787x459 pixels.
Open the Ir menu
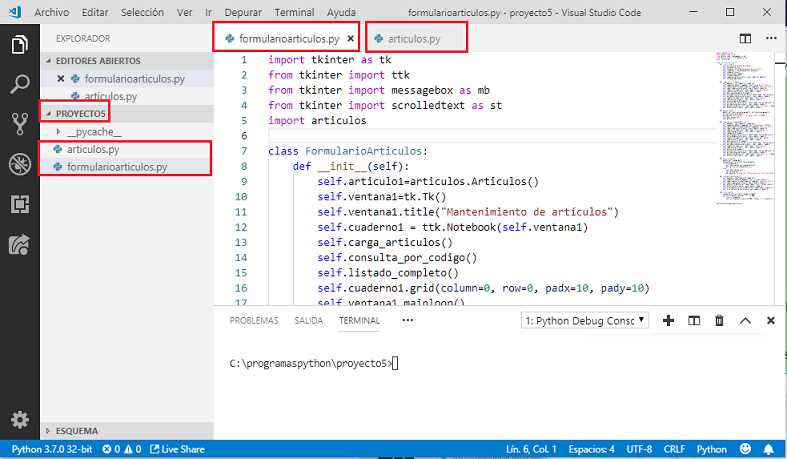click(208, 12)
